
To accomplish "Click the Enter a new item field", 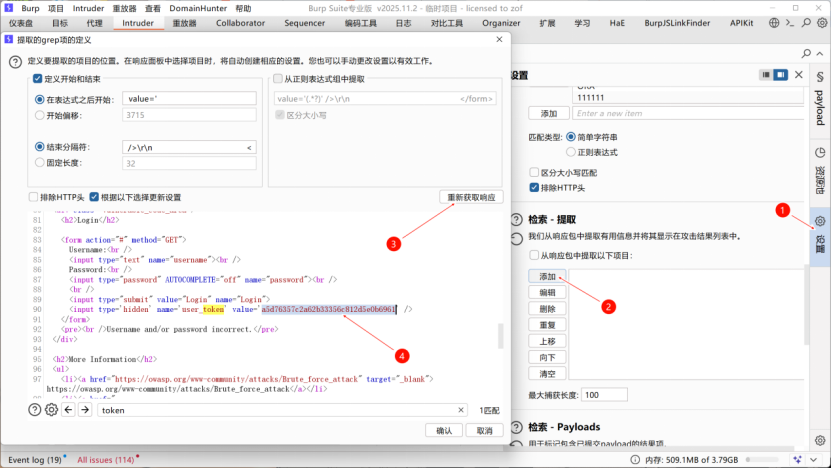I will 688,113.
